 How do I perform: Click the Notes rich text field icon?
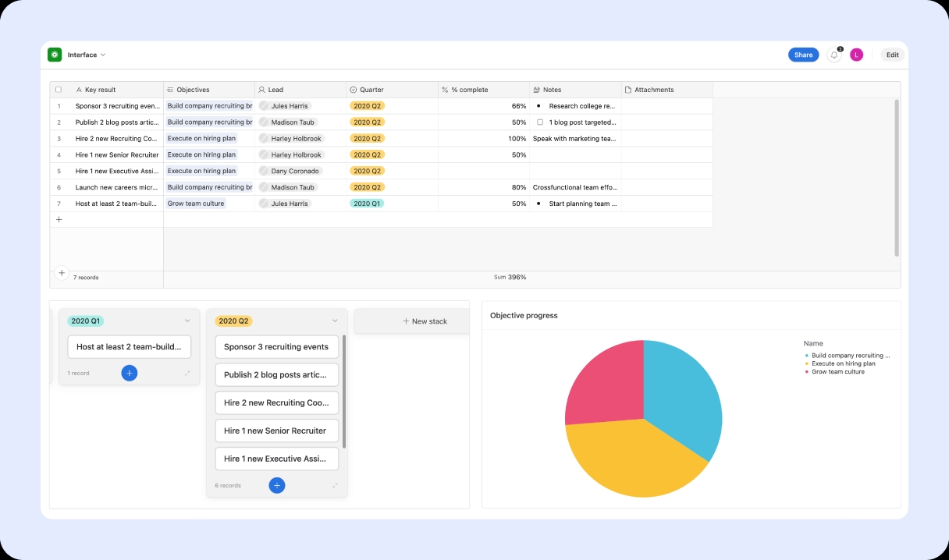click(537, 90)
